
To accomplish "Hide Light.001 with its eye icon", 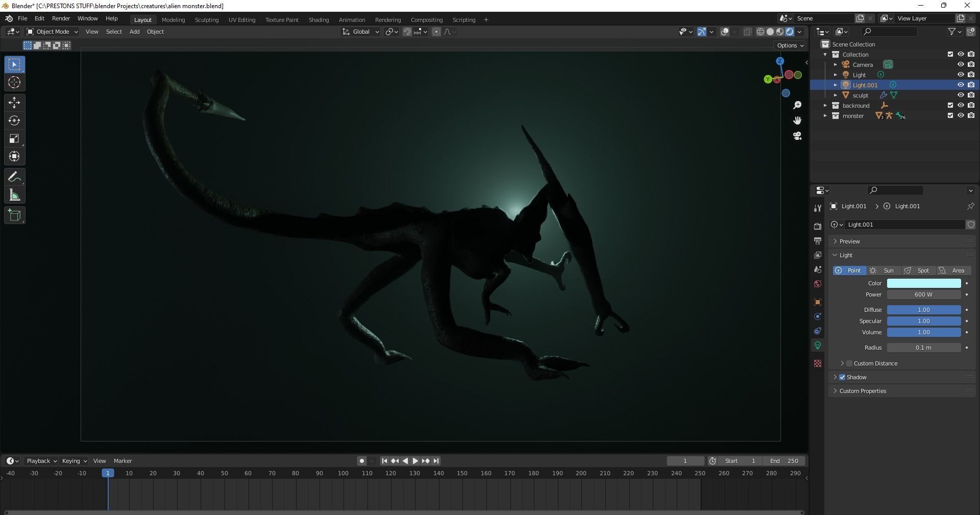I will pos(961,85).
